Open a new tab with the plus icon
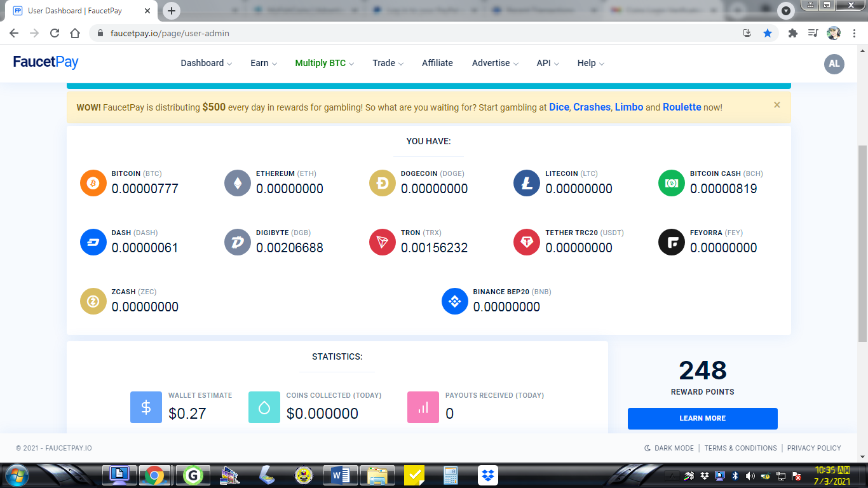Screen dimensions: 868x488 click(172, 11)
